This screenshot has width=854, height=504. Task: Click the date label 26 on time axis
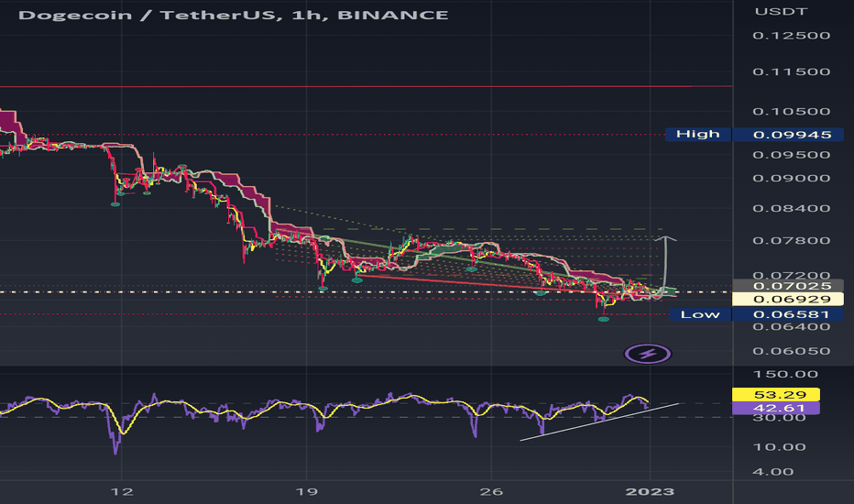(491, 492)
